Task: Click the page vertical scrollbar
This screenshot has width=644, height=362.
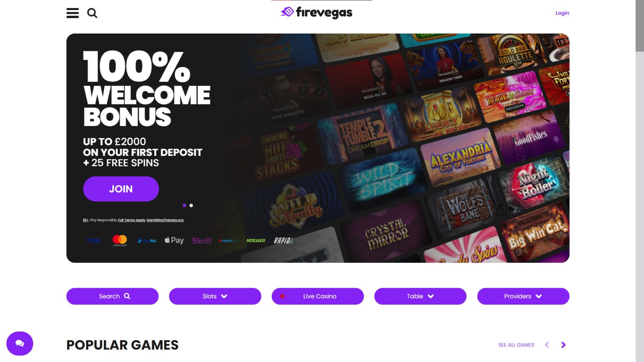Action: [640, 181]
